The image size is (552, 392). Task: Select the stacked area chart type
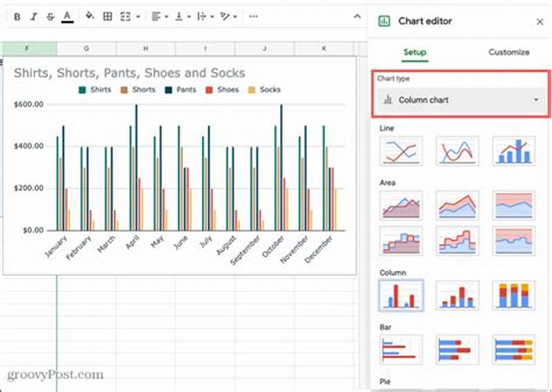point(457,206)
